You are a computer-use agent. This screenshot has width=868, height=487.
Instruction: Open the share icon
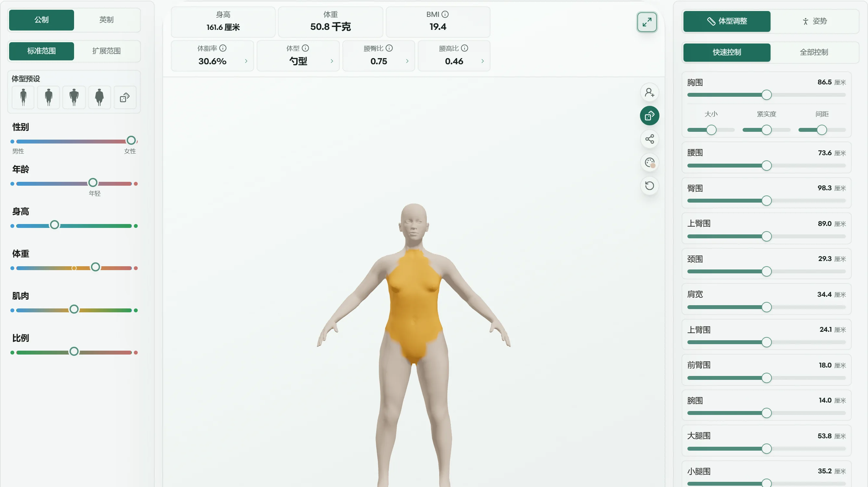[649, 139]
